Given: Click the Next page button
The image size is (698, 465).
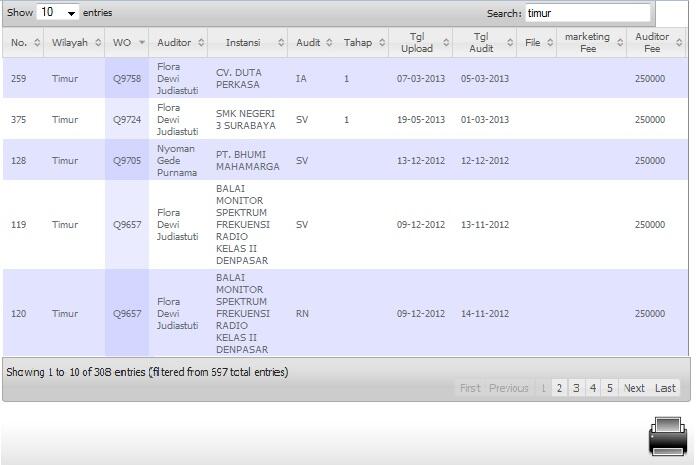Looking at the screenshot, I should (634, 388).
